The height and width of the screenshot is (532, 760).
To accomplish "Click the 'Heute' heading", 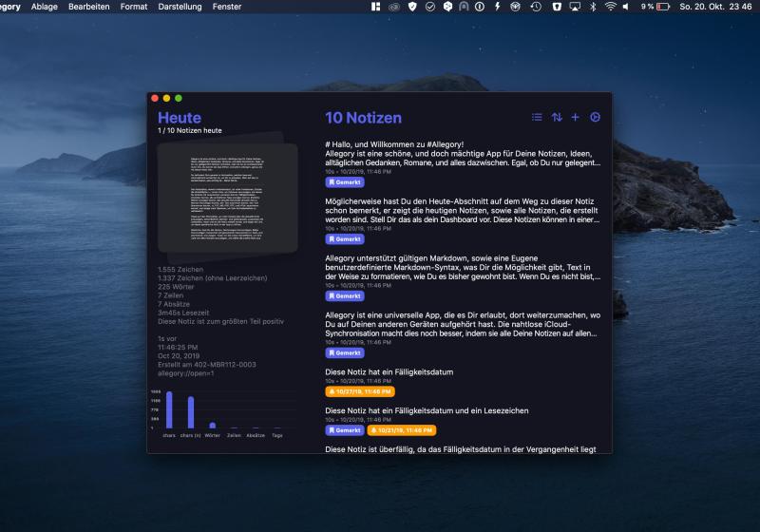I will pos(180,118).
